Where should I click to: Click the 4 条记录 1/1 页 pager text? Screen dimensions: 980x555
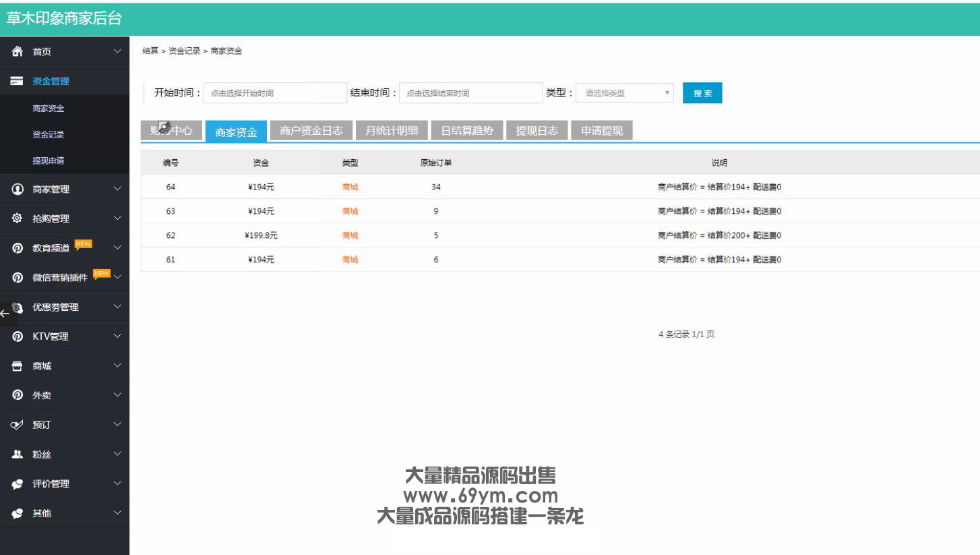[687, 334]
